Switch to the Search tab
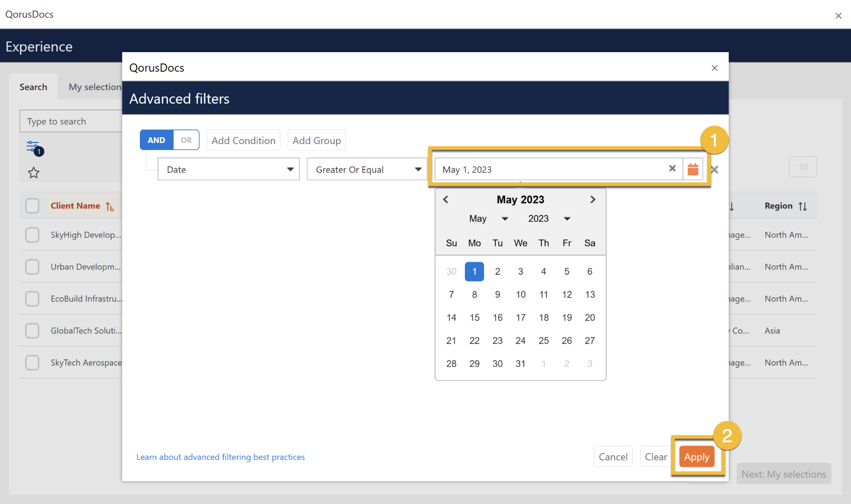 [34, 87]
